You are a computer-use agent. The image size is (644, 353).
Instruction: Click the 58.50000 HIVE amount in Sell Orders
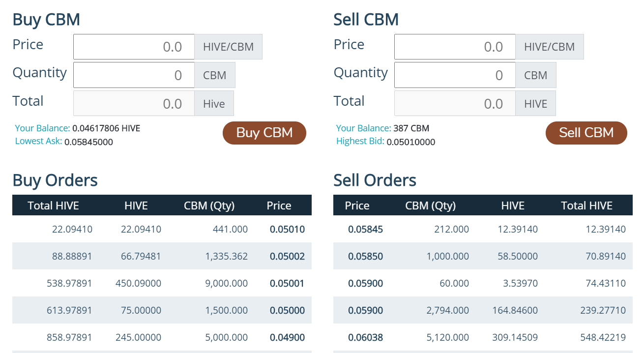pos(518,256)
